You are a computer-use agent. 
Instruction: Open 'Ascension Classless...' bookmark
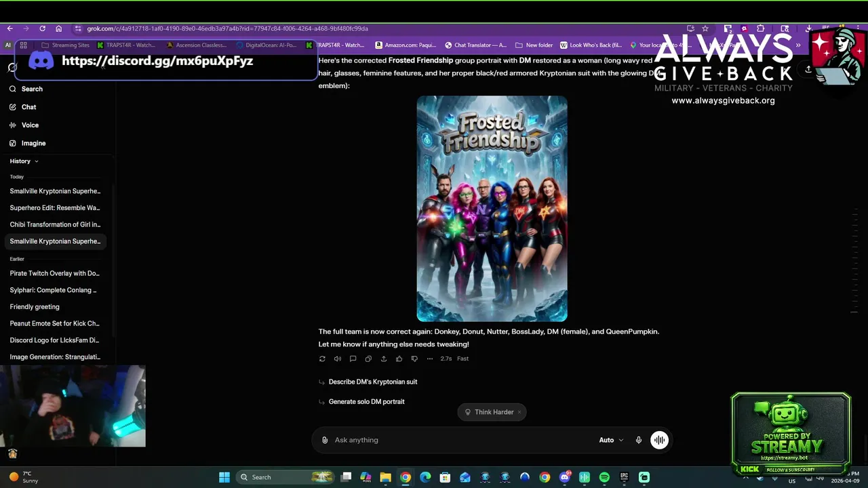point(196,45)
